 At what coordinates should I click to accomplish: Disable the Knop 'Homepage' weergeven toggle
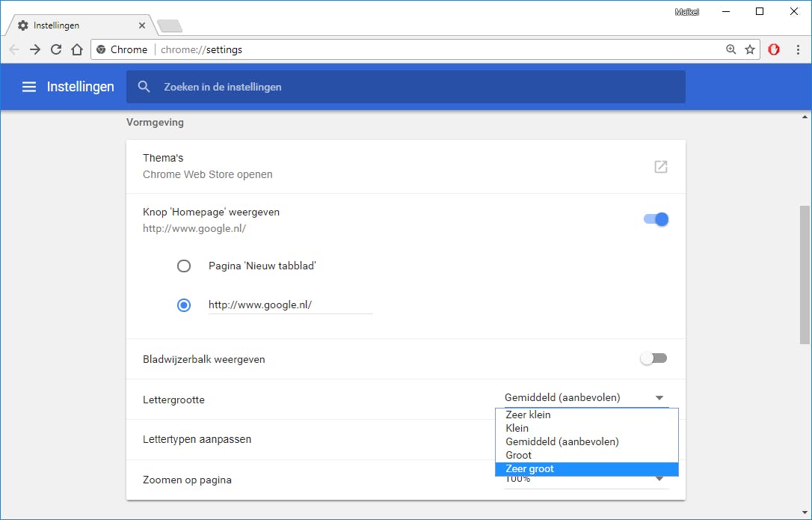[655, 219]
